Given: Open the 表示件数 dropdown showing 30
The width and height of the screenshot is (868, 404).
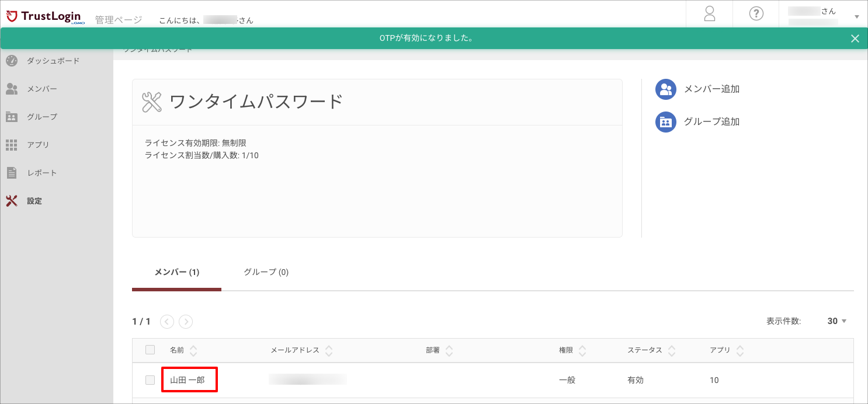Looking at the screenshot, I should tap(835, 321).
